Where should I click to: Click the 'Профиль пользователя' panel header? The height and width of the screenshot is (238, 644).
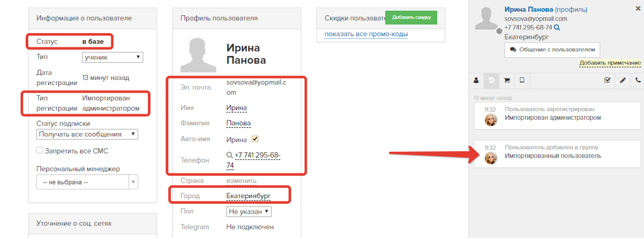click(x=237, y=18)
